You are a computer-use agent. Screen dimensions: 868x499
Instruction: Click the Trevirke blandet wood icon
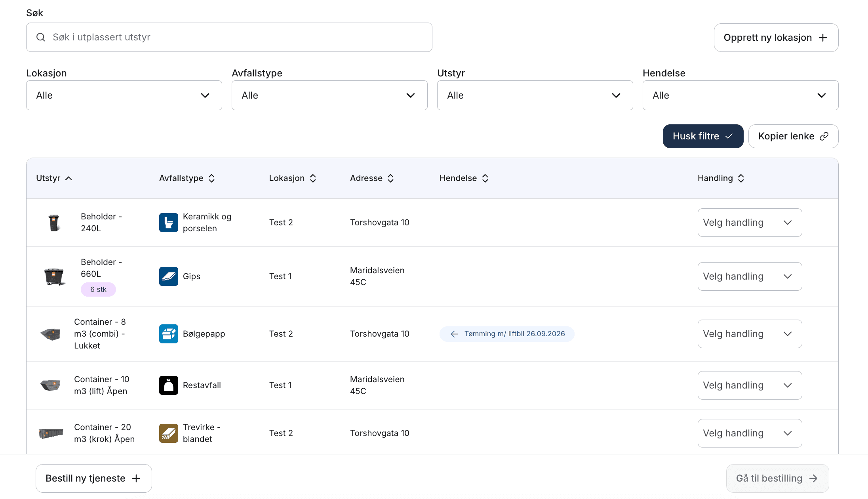168,433
